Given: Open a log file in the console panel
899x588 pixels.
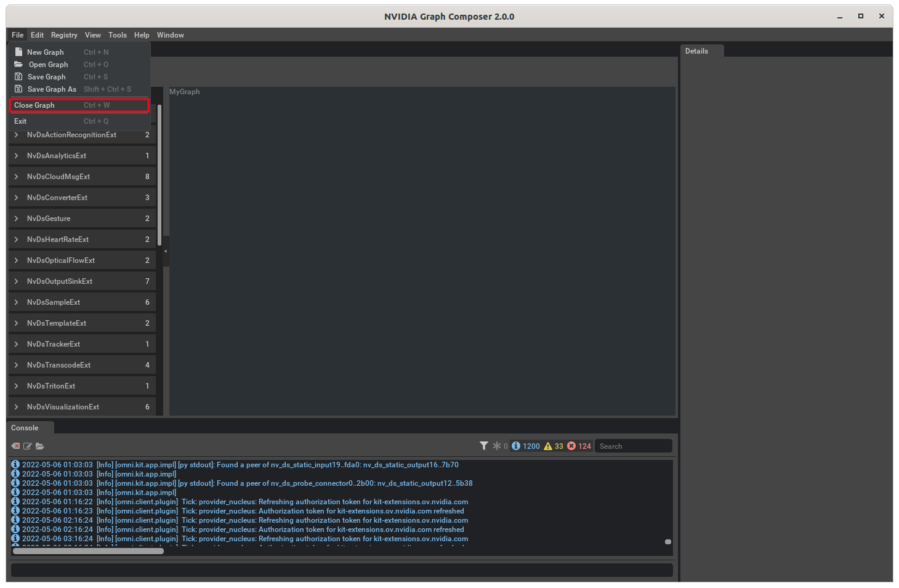Looking at the screenshot, I should pos(40,446).
